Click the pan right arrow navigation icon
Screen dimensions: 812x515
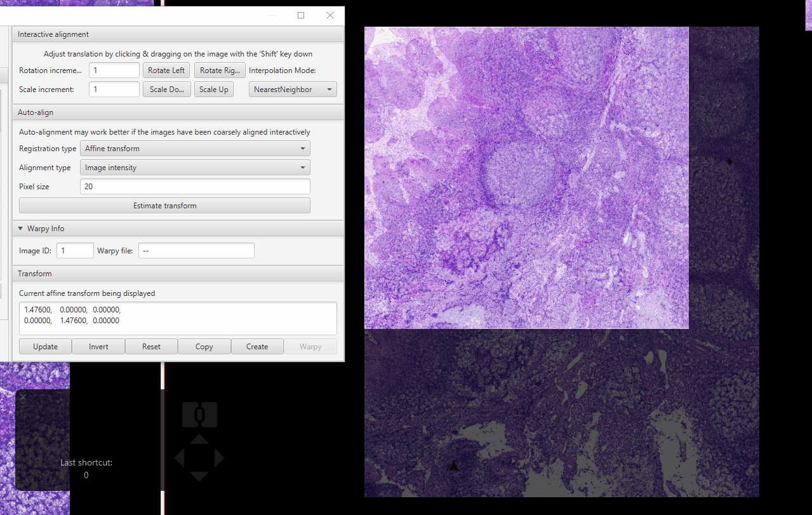pos(218,457)
